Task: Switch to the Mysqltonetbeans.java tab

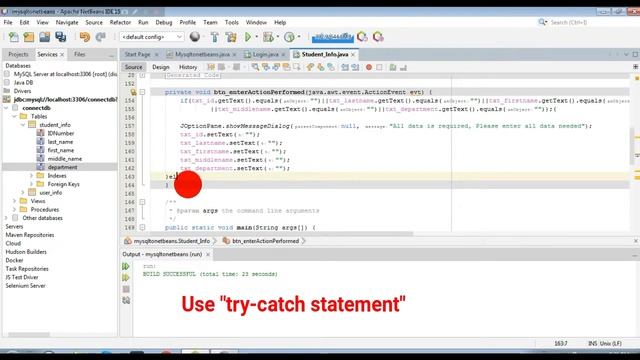Action: 202,54
